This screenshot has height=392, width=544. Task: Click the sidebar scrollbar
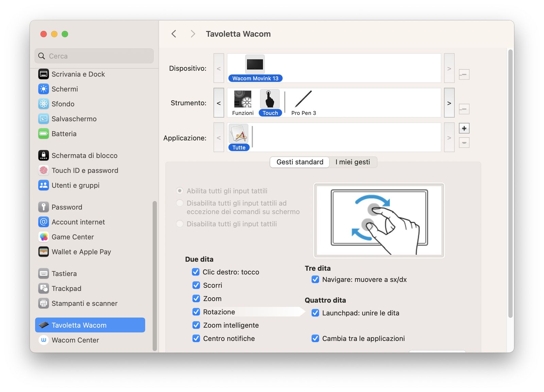[x=155, y=276]
